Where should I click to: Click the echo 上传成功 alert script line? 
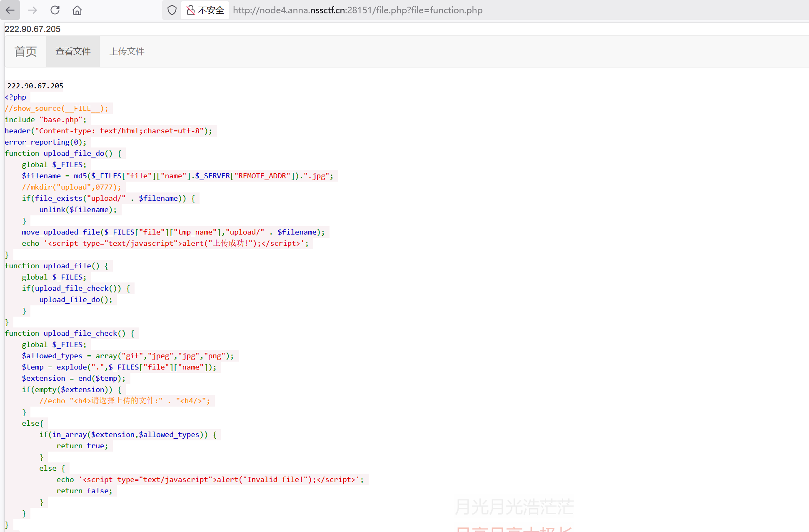pyautogui.click(x=165, y=243)
